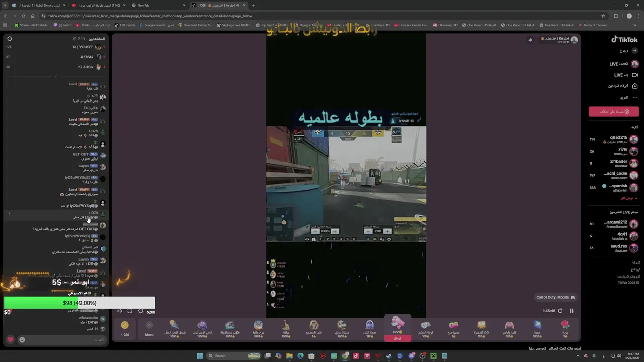Click the TikTok logo

point(624,40)
